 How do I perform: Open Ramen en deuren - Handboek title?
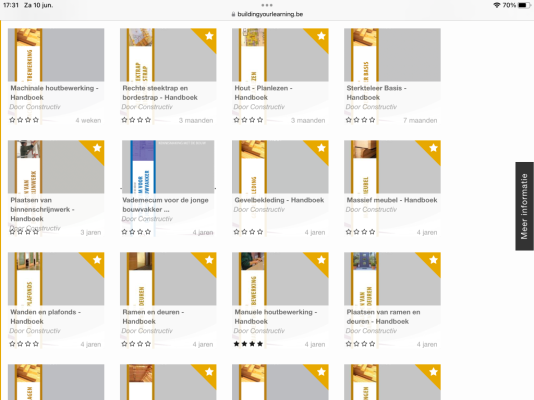pos(153,317)
